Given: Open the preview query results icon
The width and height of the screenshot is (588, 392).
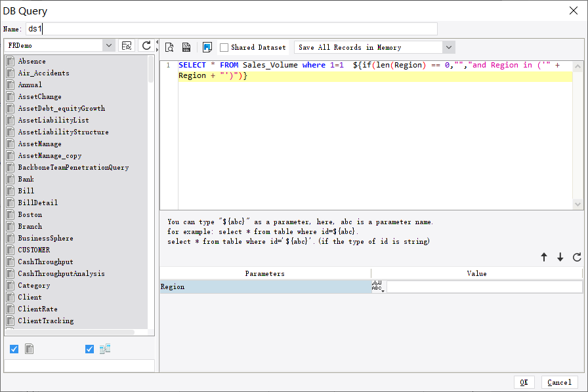Looking at the screenshot, I should 169,47.
